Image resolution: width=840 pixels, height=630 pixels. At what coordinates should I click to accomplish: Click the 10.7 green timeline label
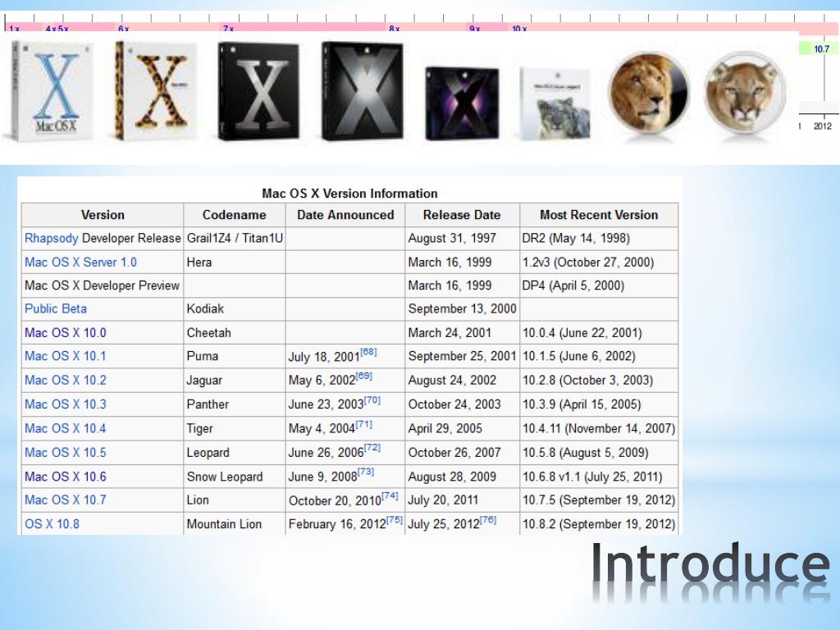821,48
